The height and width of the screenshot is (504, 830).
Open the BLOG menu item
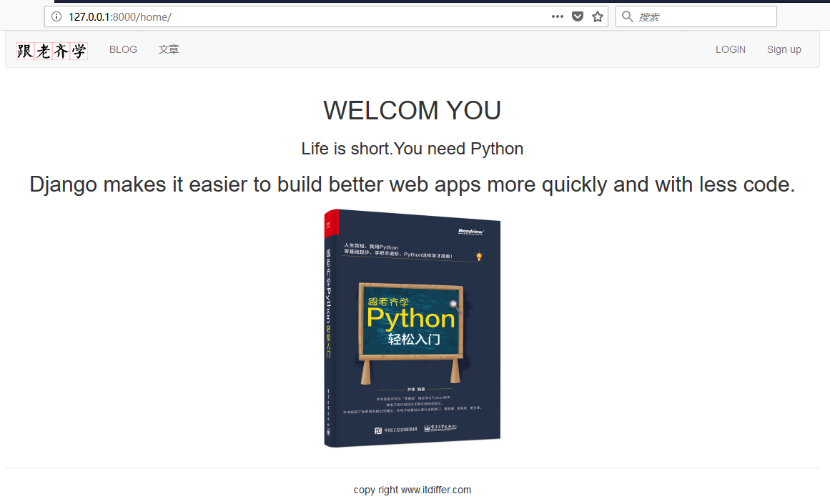coord(124,49)
